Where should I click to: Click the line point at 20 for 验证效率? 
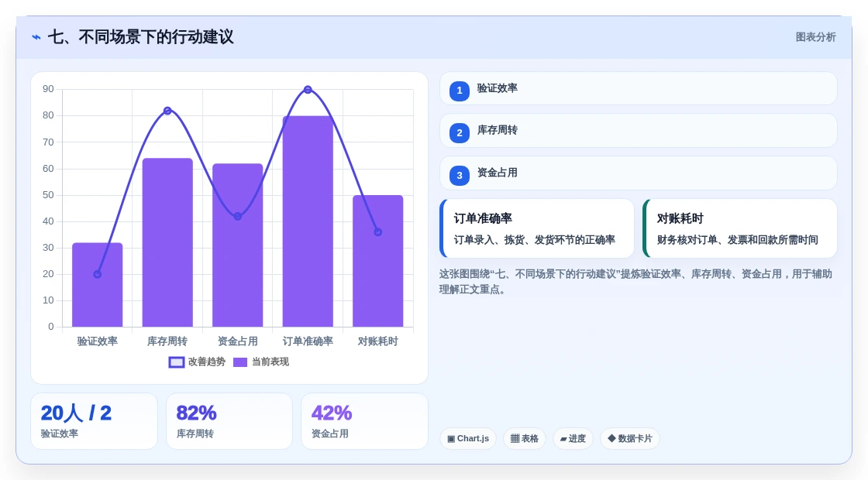pyautogui.click(x=98, y=274)
